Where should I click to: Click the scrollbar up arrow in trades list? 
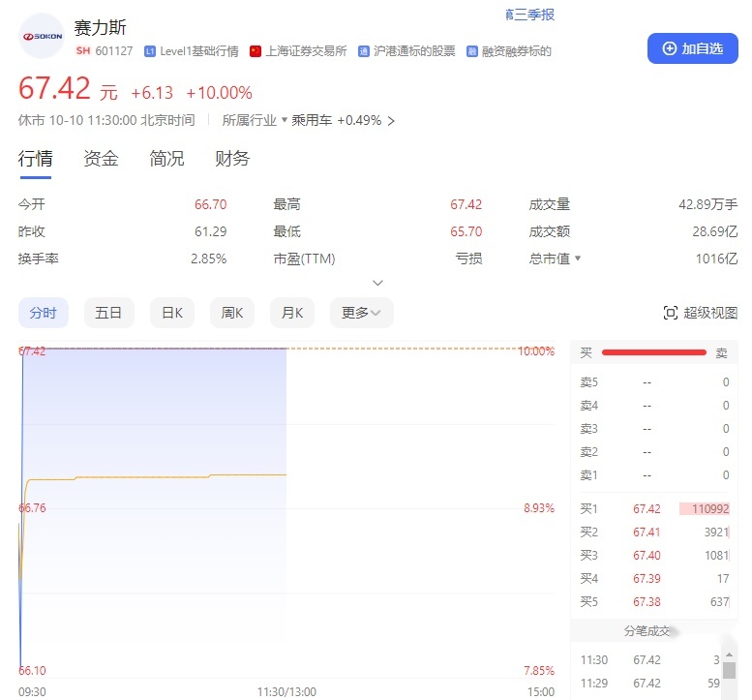point(729,654)
